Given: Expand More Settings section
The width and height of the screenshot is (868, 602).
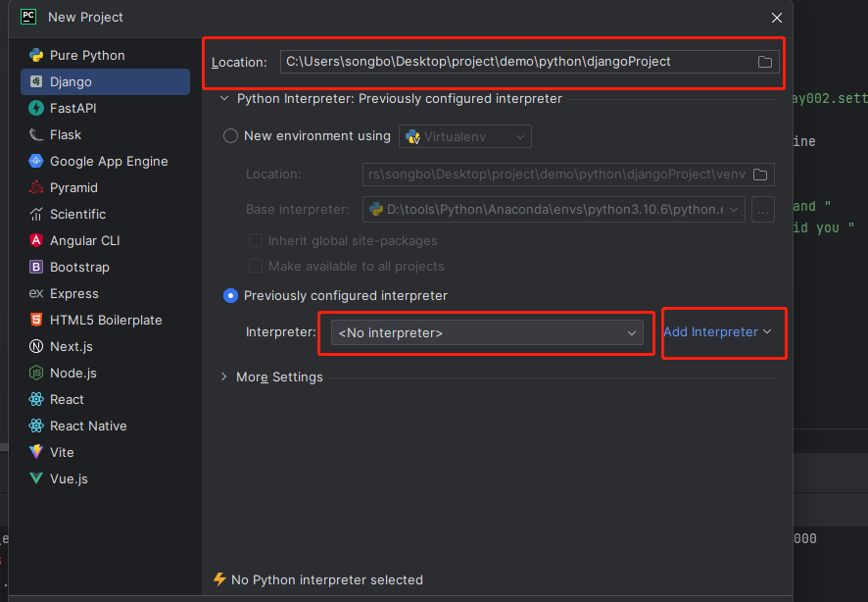Looking at the screenshot, I should [223, 376].
